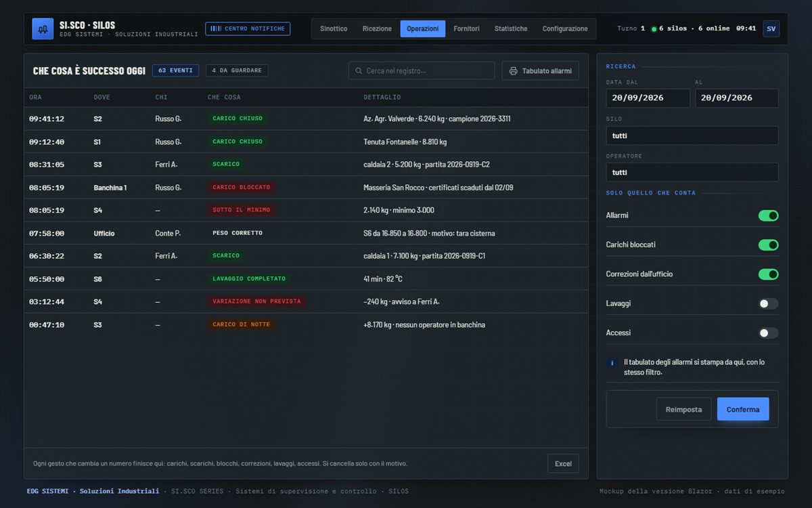The height and width of the screenshot is (508, 812).
Task: Click the Ora column header
Action: (x=35, y=98)
